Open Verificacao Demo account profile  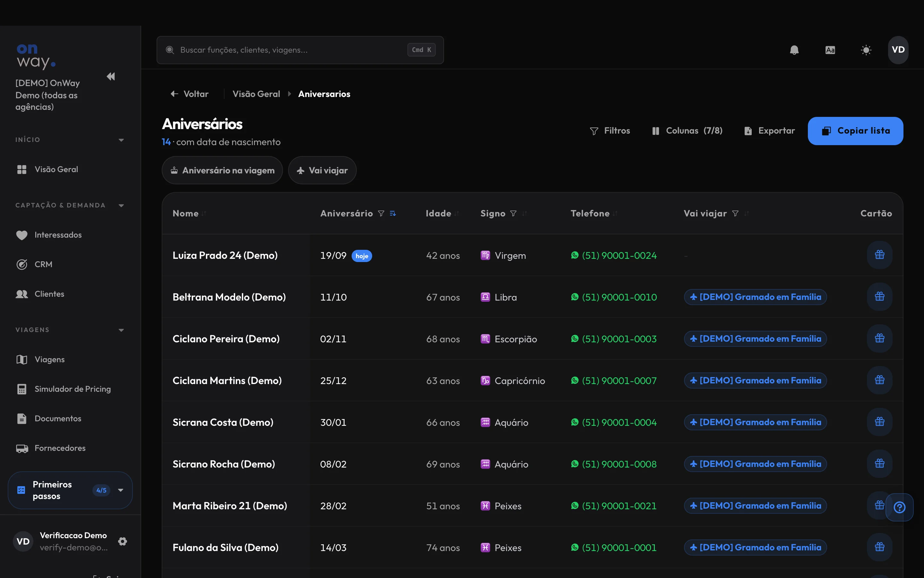(x=61, y=541)
